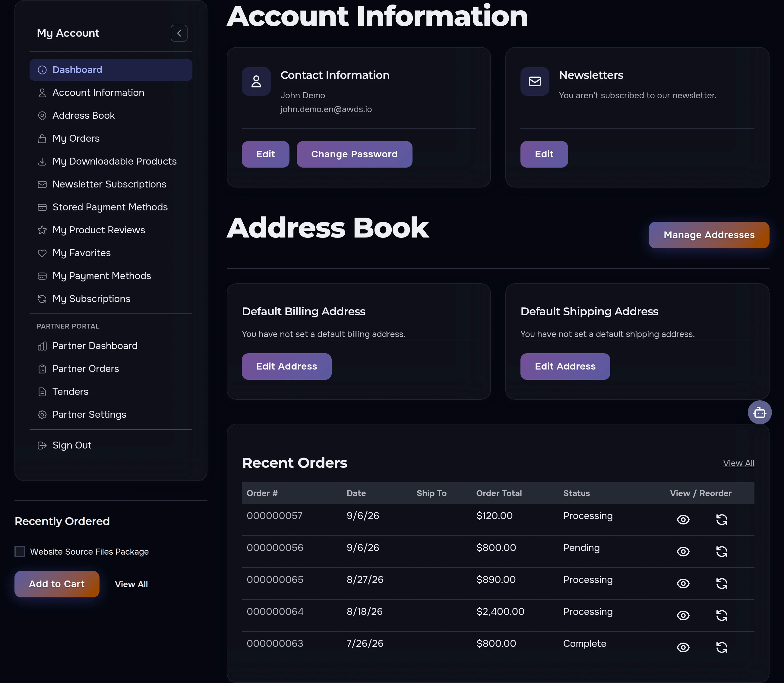Viewport: 784px width, 683px height.
Task: Click the Tenders document icon
Action: (42, 392)
